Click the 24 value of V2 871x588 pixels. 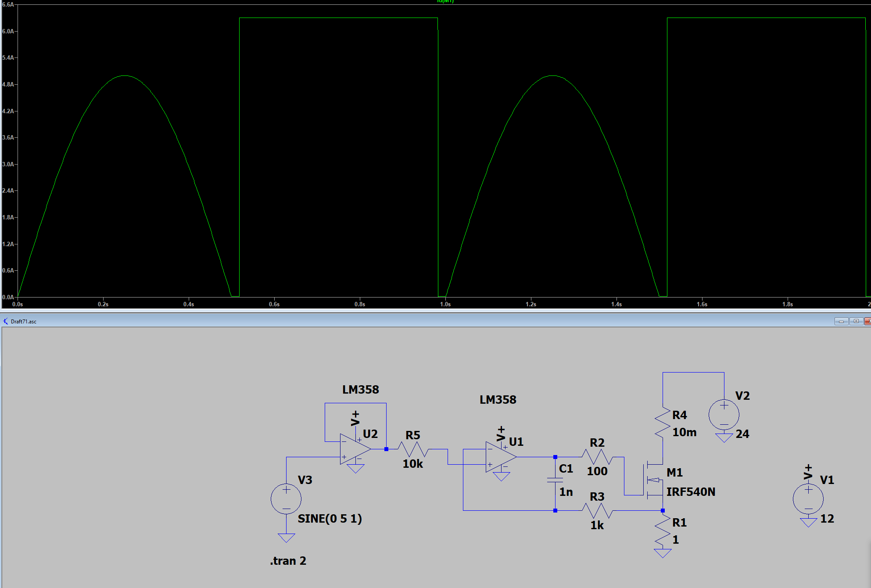point(742,434)
